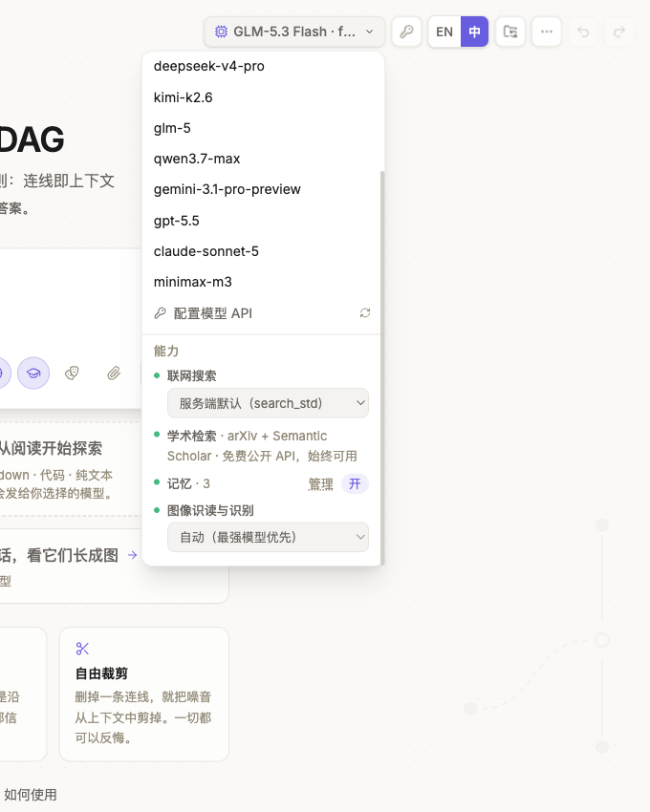Click the theater masks persona icon
The width and height of the screenshot is (650, 812).
[72, 373]
